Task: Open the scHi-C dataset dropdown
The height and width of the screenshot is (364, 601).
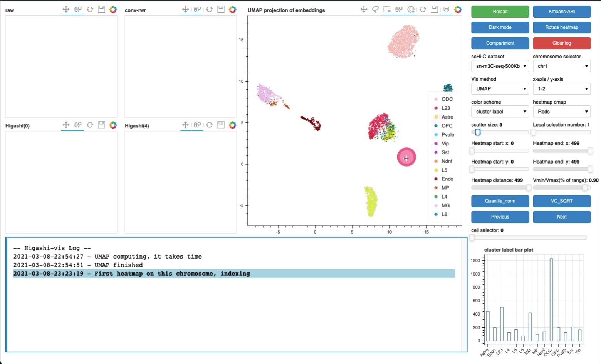Action: (x=500, y=66)
